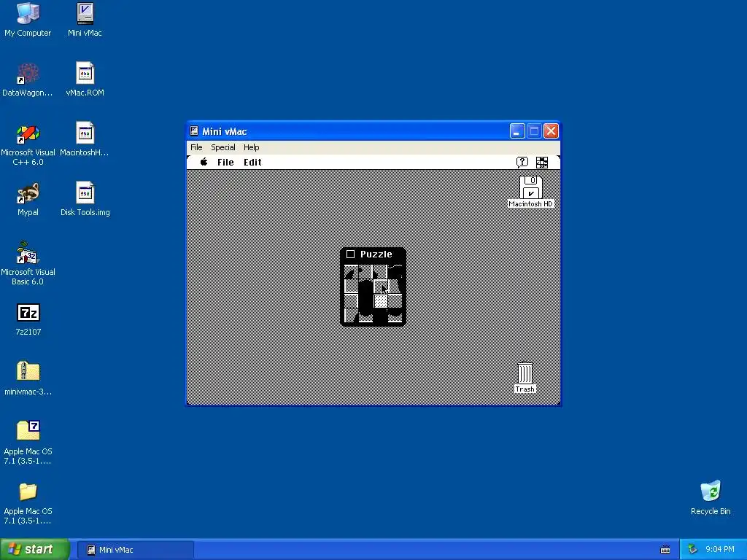Open the Macintosh Edit menu
Screen dimensions: 747x560
[252, 162]
